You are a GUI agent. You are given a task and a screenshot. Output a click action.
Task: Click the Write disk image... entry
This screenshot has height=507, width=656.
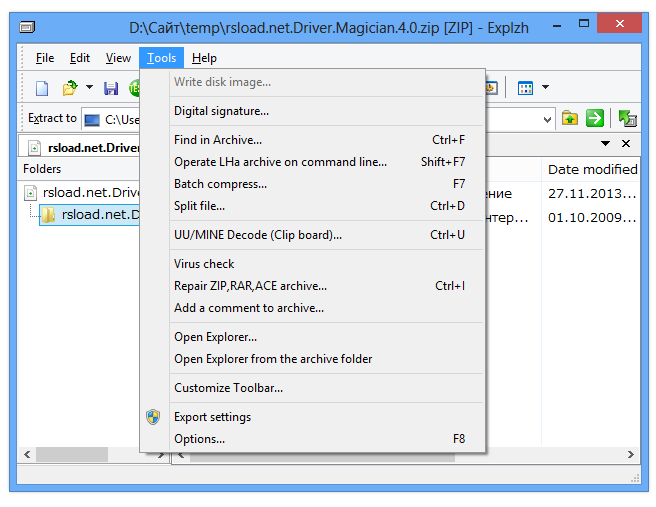click(x=326, y=82)
